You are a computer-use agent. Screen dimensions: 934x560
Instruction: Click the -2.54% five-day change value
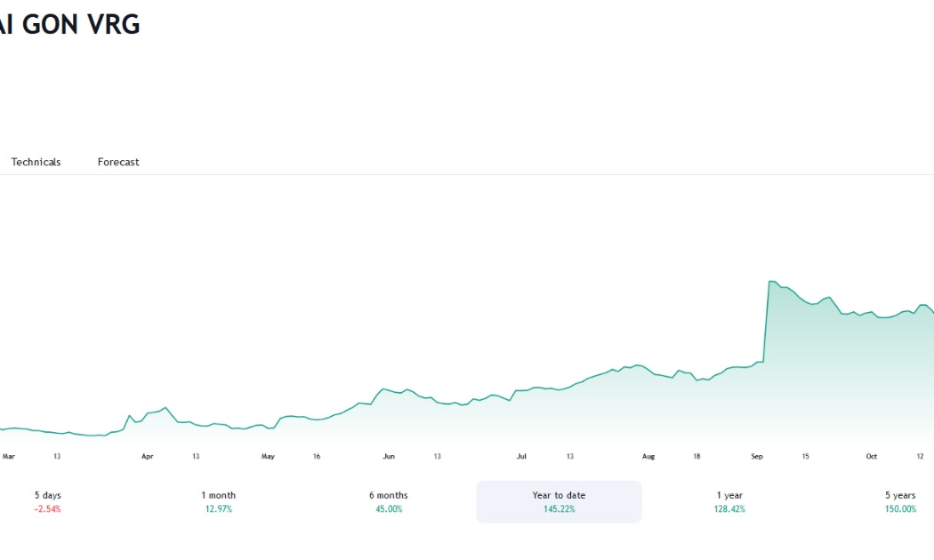(48, 508)
